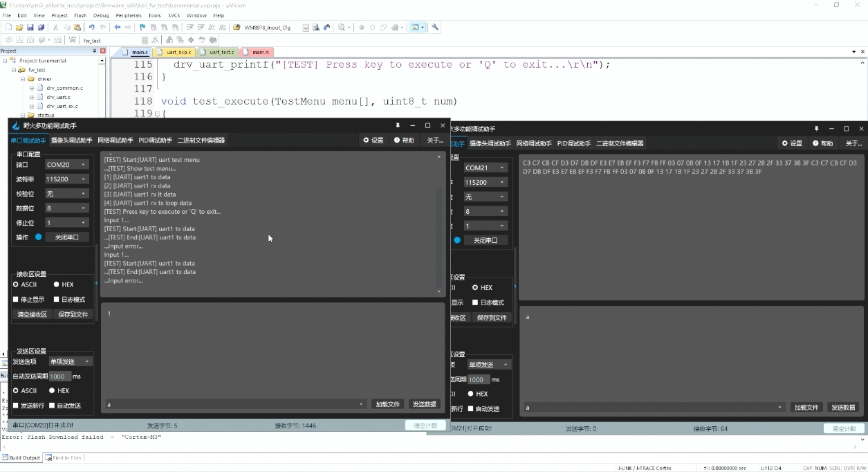868x472 pixels.
Task: Toggle 停止显示 checkbox in COM20 window
Action: 28,300
